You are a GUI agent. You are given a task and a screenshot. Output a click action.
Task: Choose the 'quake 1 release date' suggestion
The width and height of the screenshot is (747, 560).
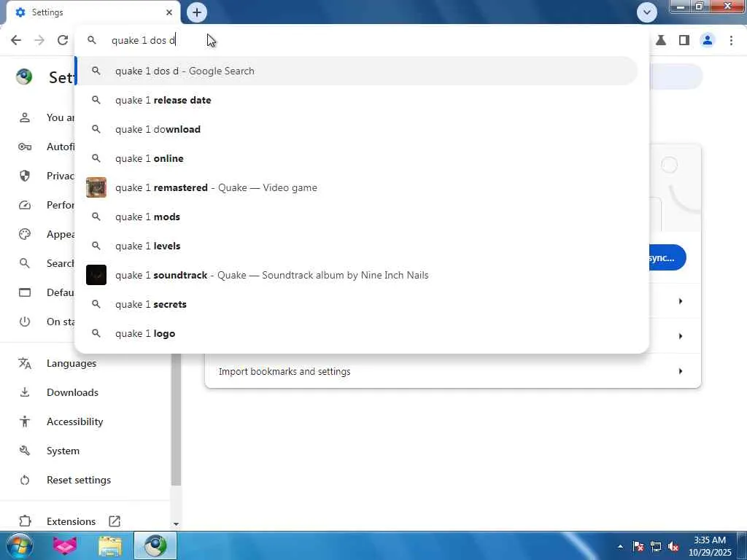tap(357, 100)
